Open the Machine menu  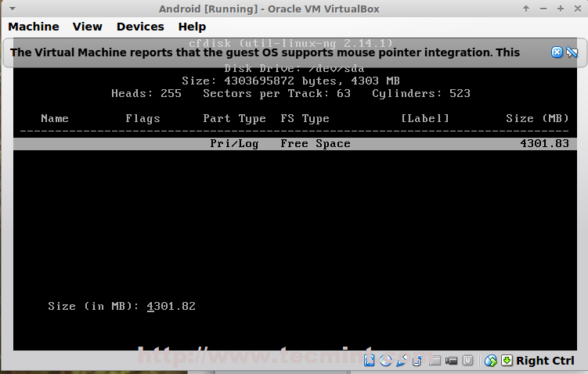point(34,27)
